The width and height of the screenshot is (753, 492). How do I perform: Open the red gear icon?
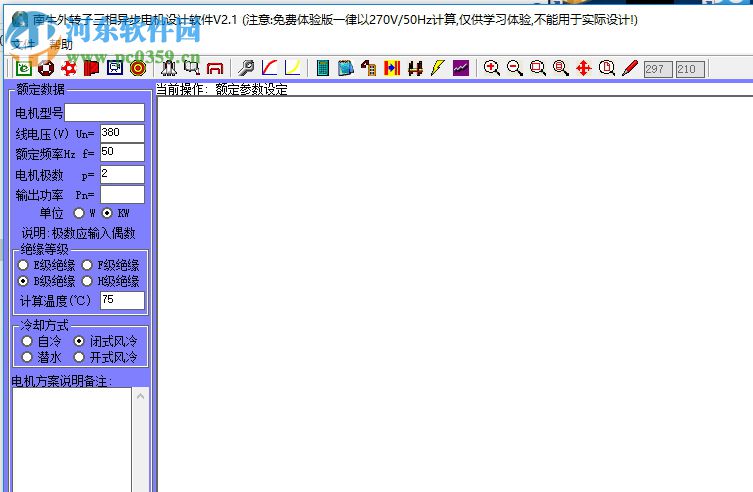[69, 68]
